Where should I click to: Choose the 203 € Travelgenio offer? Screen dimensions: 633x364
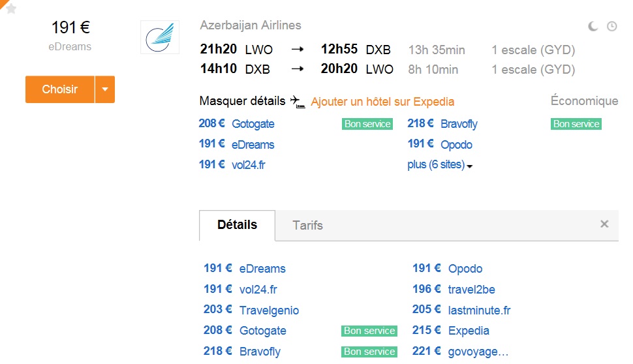tap(251, 310)
